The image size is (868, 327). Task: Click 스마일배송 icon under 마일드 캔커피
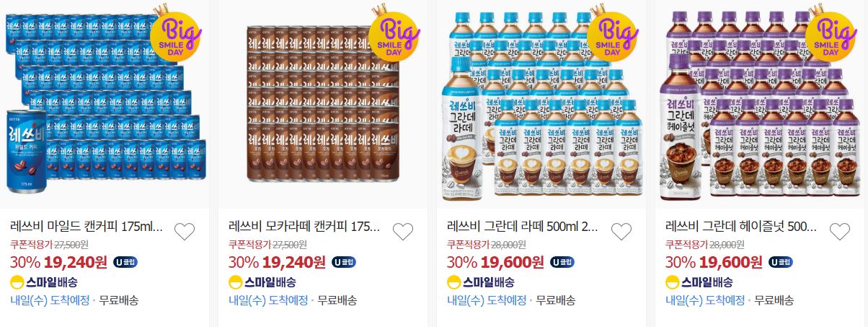(17, 282)
